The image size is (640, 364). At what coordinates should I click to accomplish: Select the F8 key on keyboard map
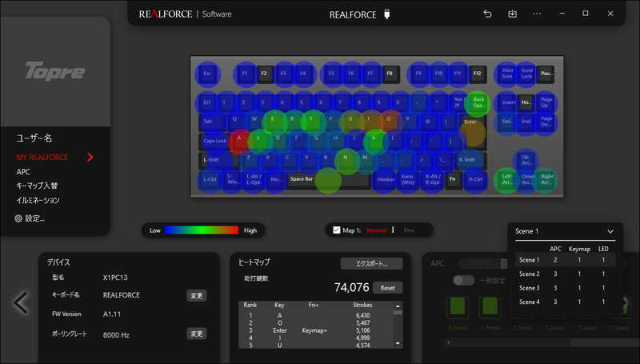[390, 74]
